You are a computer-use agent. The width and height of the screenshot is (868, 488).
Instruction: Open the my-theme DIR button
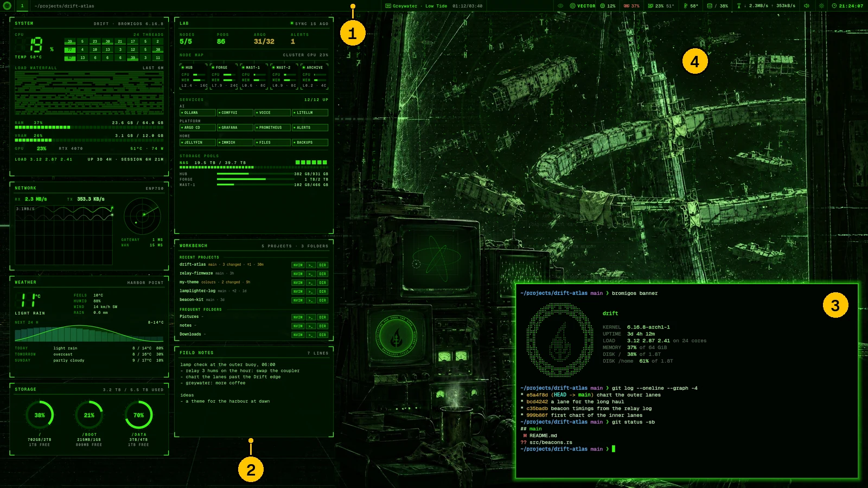[323, 282]
